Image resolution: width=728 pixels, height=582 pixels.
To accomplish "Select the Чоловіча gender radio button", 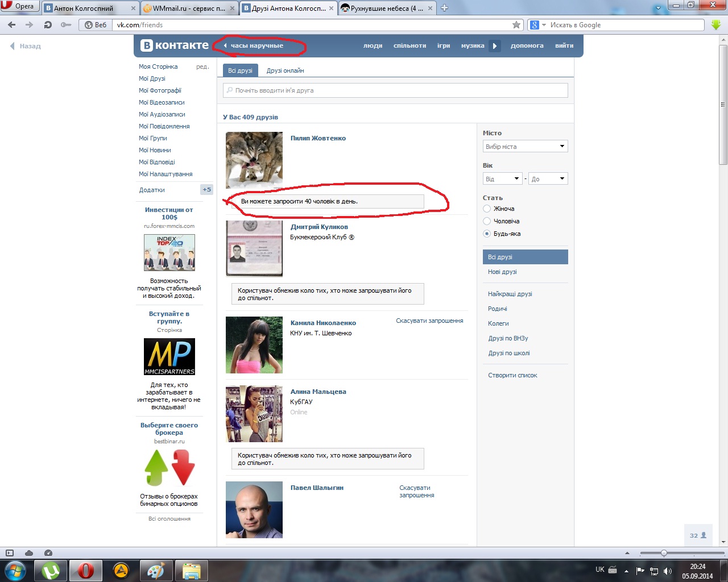I will point(487,221).
